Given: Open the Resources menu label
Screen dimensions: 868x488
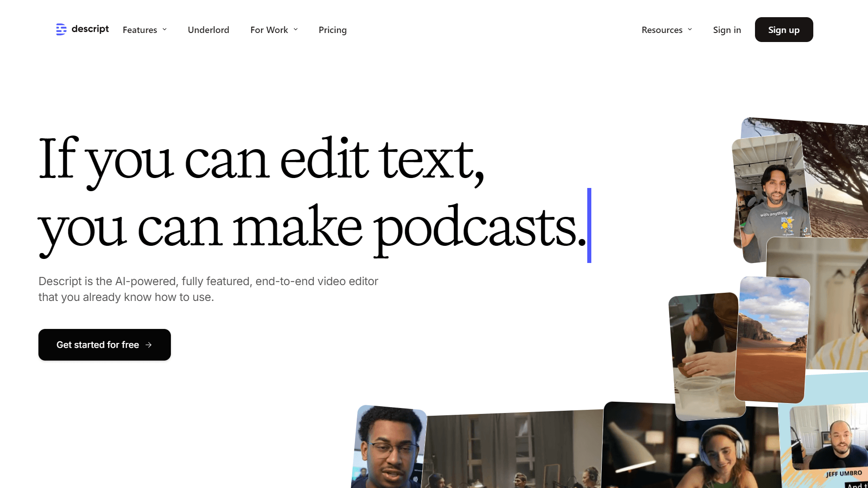Looking at the screenshot, I should click(x=662, y=30).
